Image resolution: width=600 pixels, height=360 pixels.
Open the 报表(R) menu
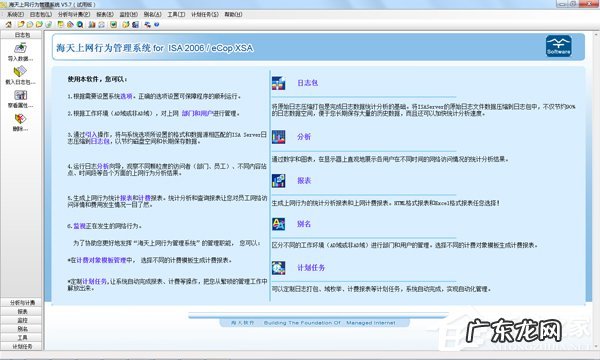click(x=104, y=14)
